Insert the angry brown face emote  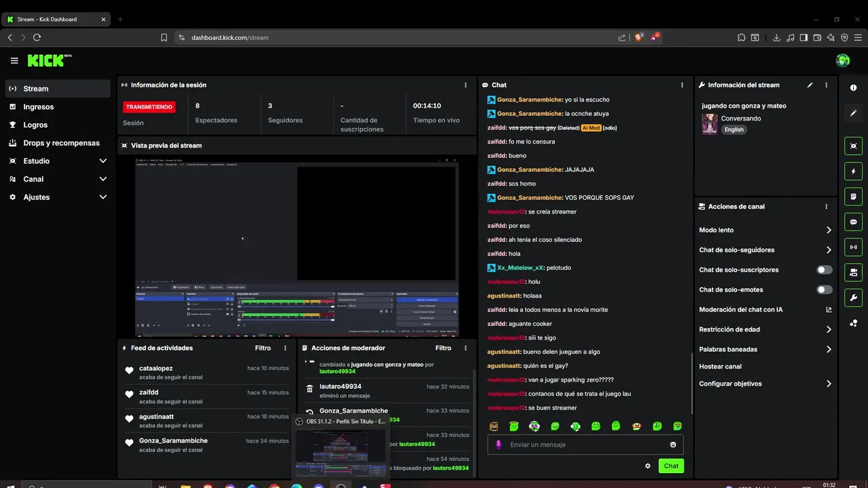click(x=494, y=426)
